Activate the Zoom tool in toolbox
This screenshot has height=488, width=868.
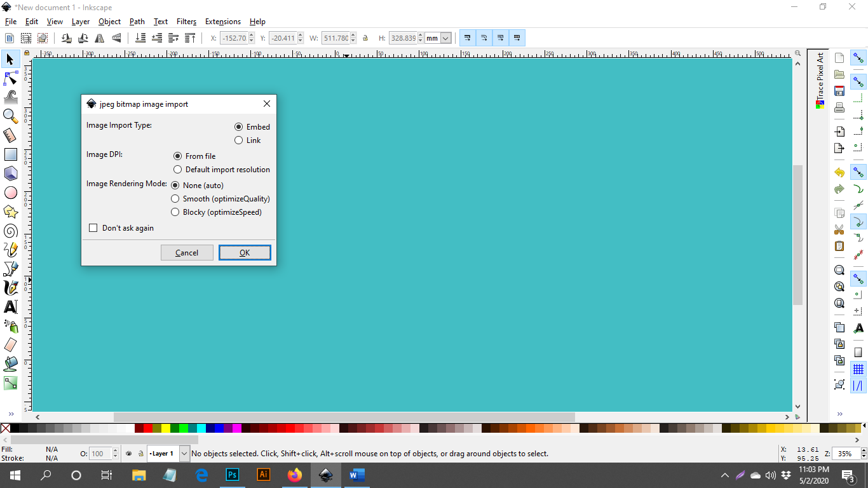pos(11,116)
